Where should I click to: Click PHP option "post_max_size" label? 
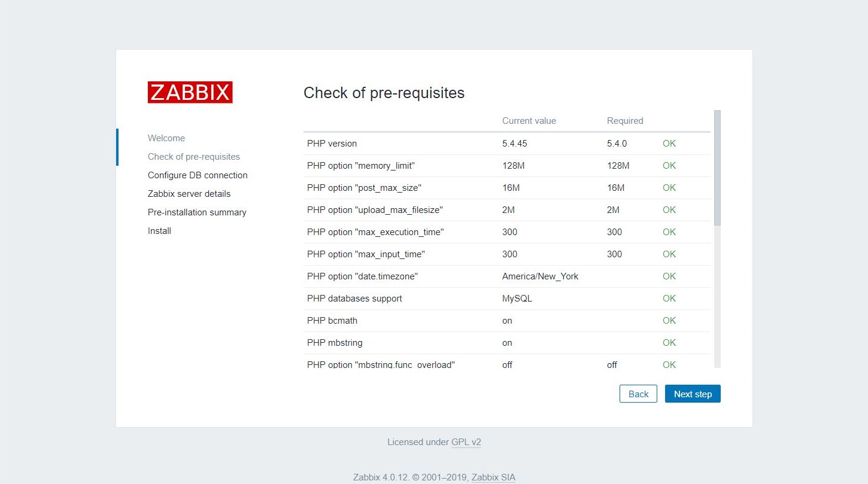pos(364,188)
